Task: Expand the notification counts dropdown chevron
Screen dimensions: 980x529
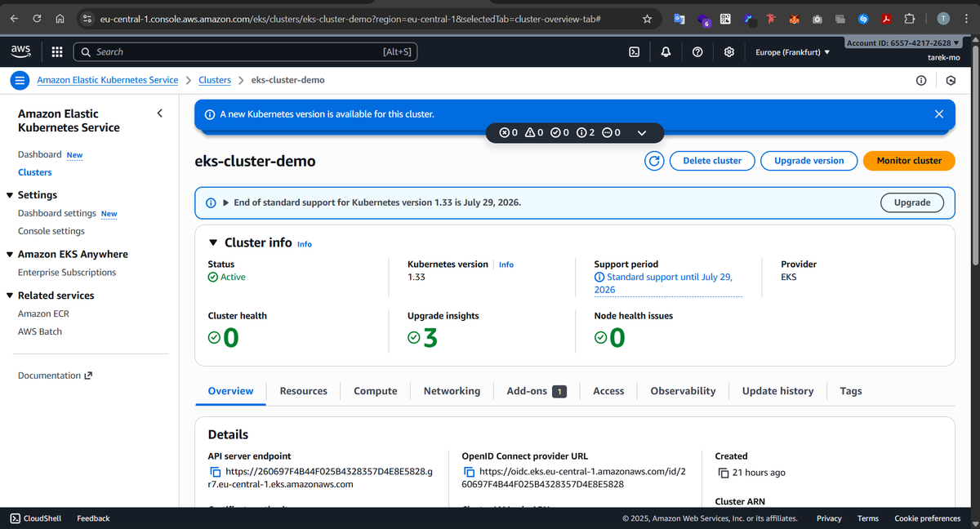Action: tap(642, 132)
